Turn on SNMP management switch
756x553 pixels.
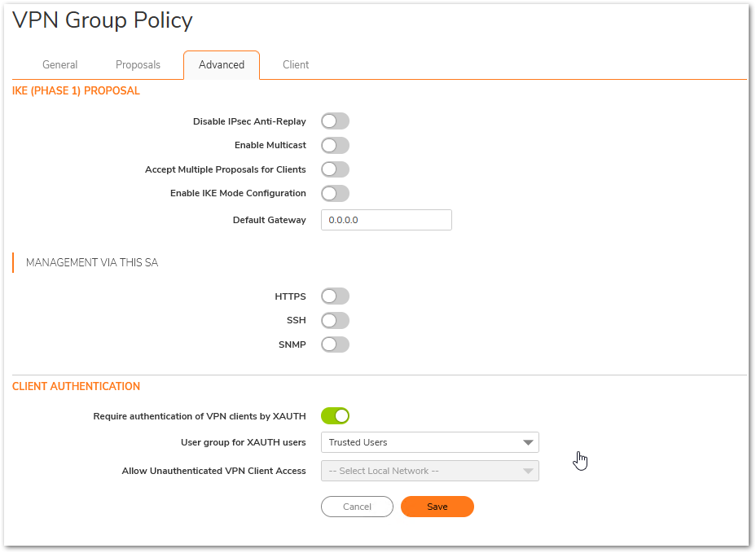click(335, 345)
